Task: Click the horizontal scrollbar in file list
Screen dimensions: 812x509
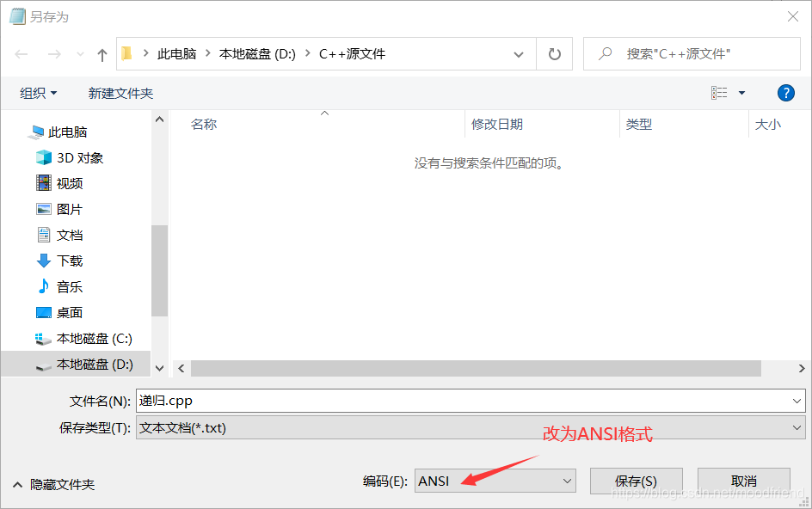Action: (x=475, y=368)
